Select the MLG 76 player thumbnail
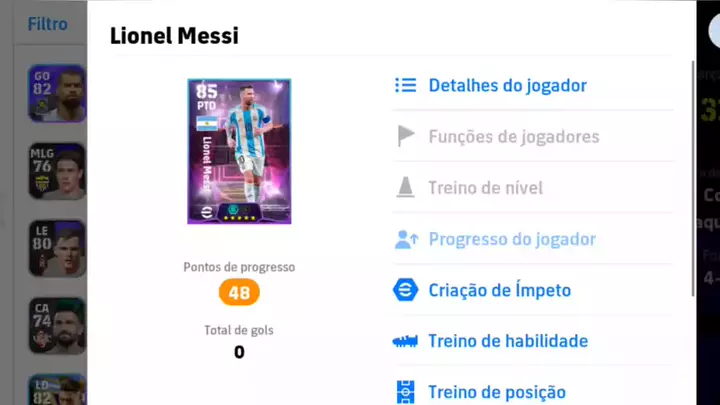This screenshot has width=720, height=405. (57, 171)
